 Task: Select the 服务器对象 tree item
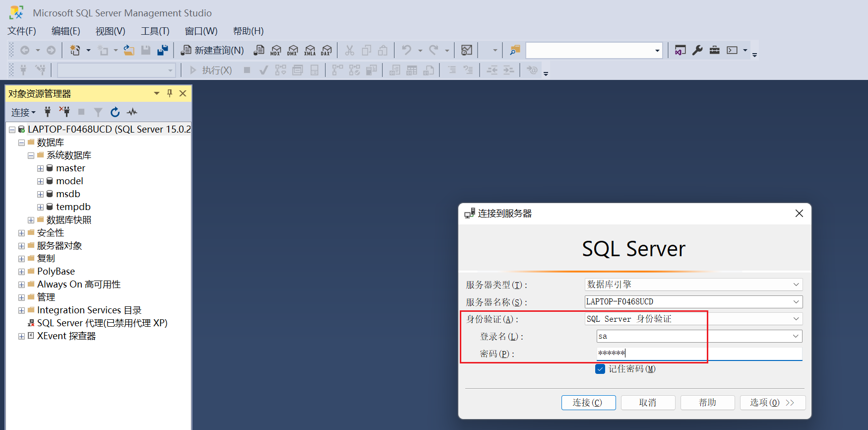click(x=60, y=246)
